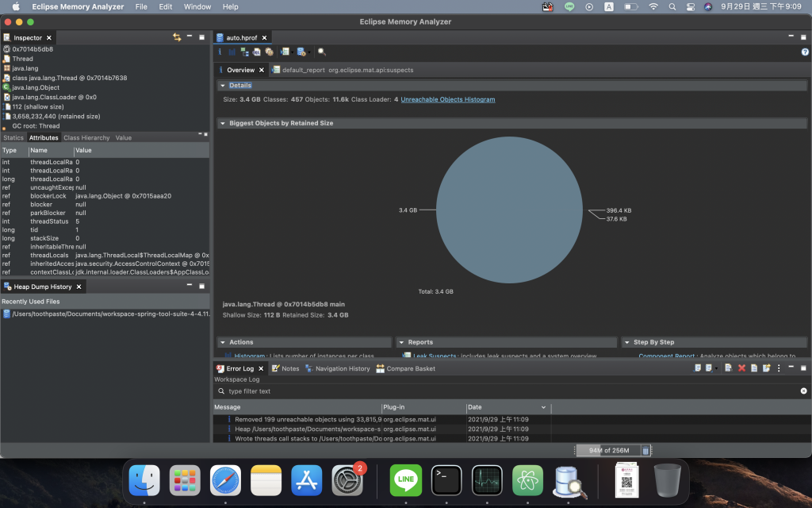Import log icon in Error Log toolbar
The height and width of the screenshot is (508, 812).
click(x=710, y=368)
